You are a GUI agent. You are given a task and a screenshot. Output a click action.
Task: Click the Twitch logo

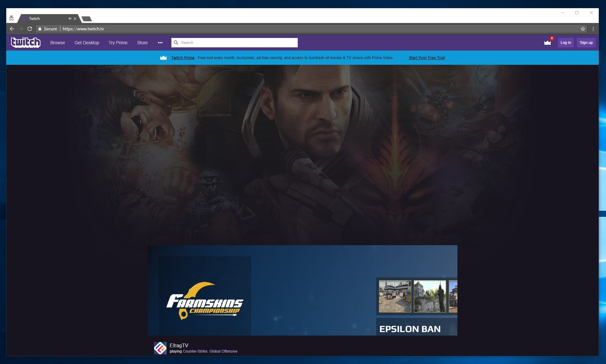click(x=26, y=42)
